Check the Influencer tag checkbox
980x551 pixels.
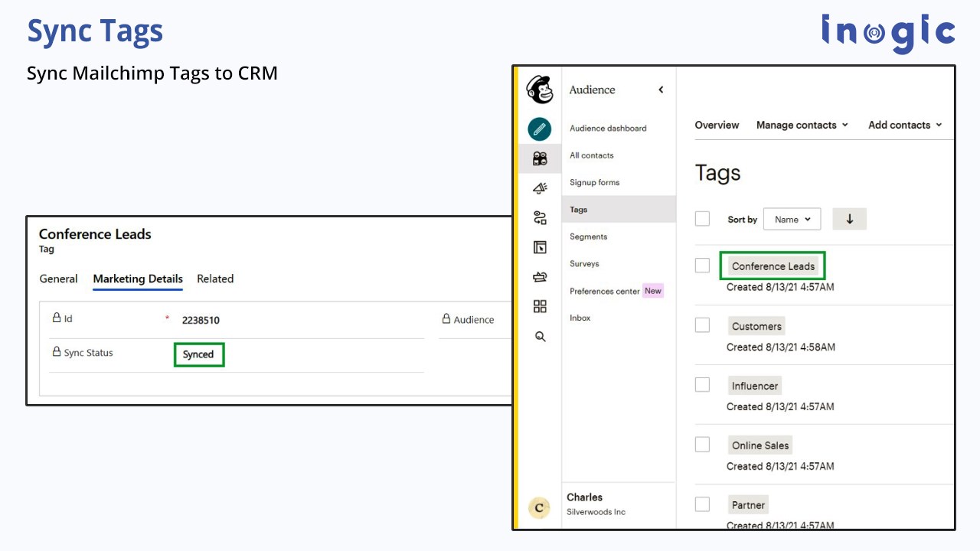[702, 385]
